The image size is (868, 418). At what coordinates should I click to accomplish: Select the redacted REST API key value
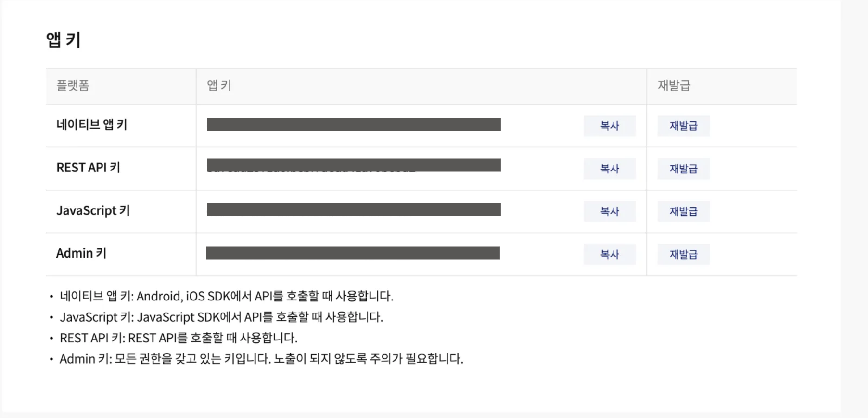click(x=354, y=165)
